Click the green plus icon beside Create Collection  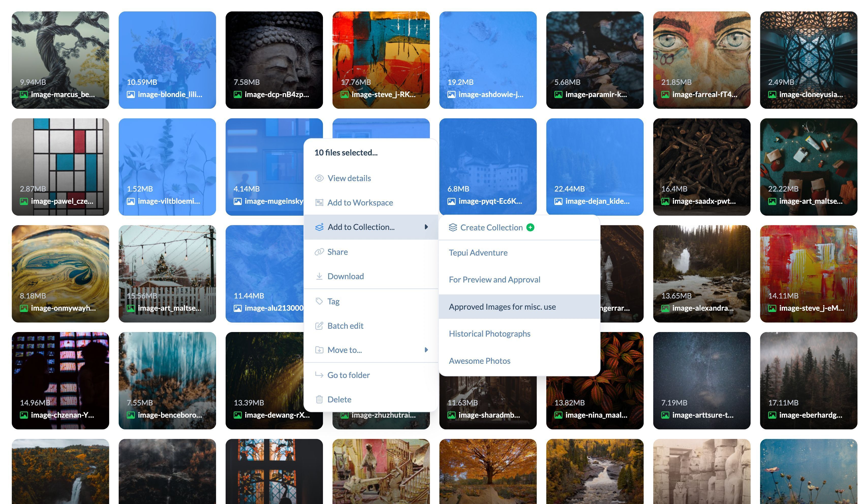click(x=531, y=227)
